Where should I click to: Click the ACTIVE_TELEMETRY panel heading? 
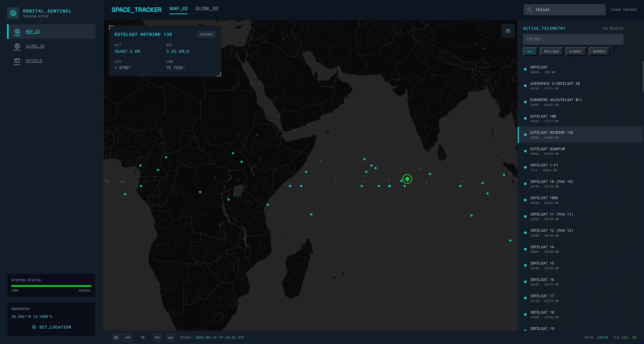[544, 29]
